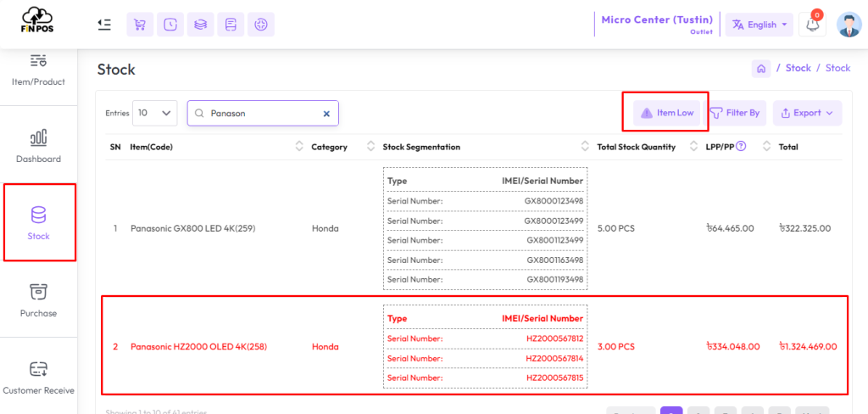The width and height of the screenshot is (868, 414).
Task: Click the SN column header
Action: [x=115, y=147]
